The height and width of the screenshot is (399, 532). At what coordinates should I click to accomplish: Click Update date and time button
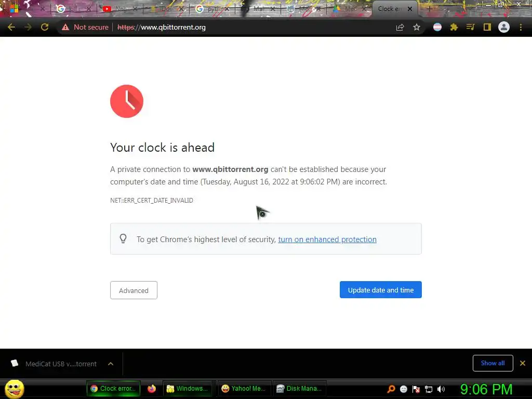click(x=381, y=290)
